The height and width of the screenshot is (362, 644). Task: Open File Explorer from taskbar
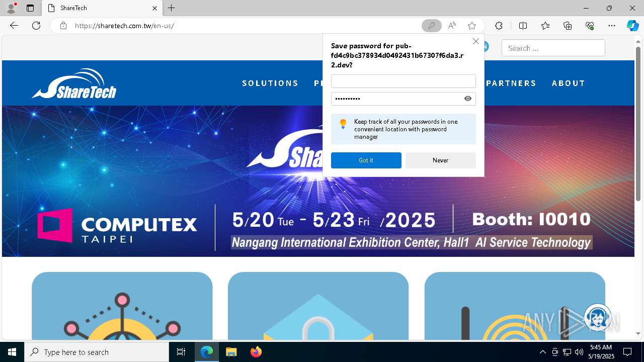coord(231,352)
